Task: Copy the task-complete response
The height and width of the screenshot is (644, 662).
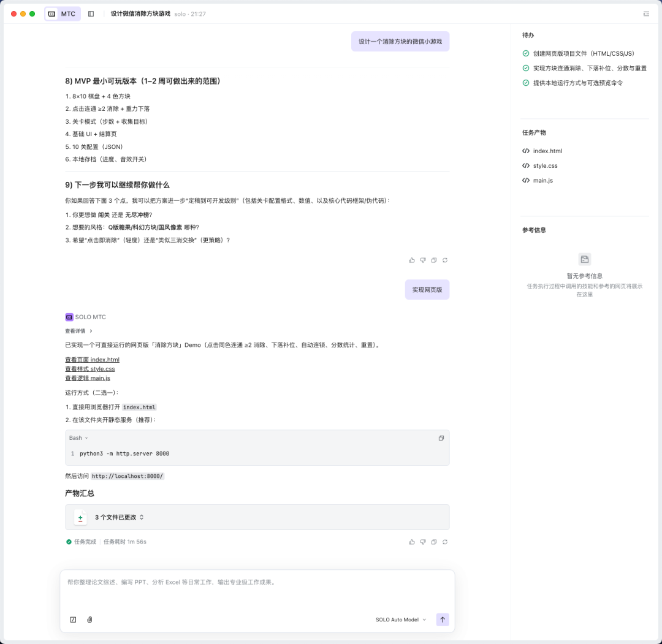Action: click(x=433, y=542)
